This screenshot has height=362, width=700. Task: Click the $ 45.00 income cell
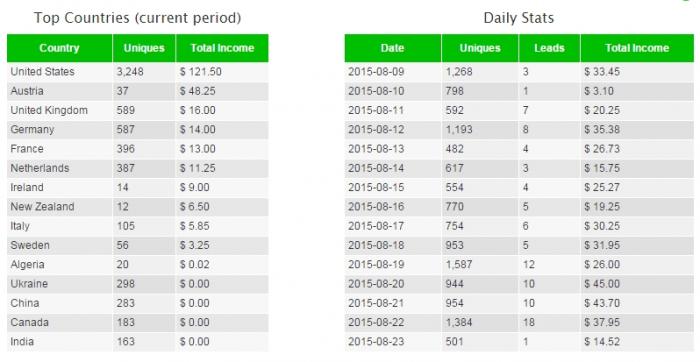(637, 284)
